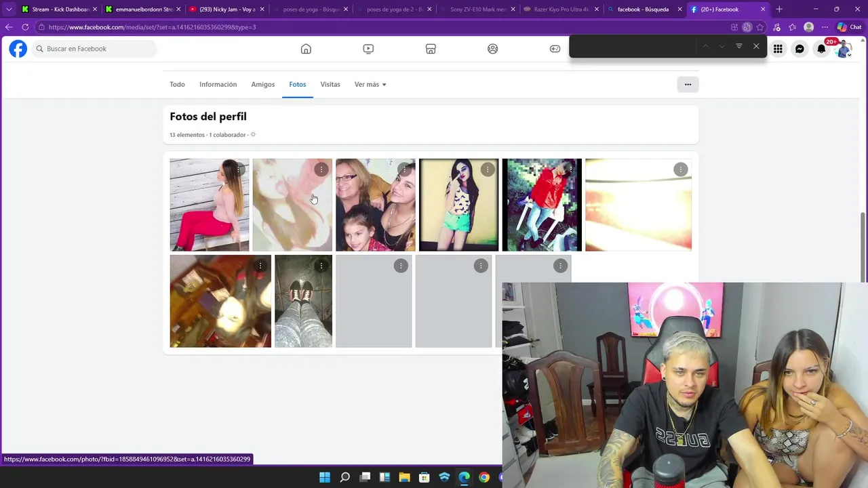Open options on faded pink photo
The image size is (868, 488).
click(321, 169)
